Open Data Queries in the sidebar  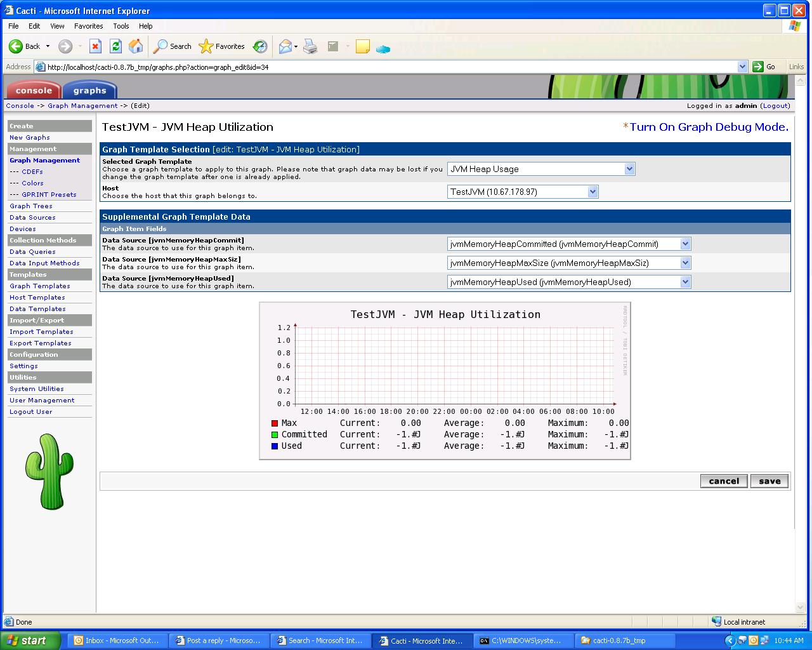32,251
